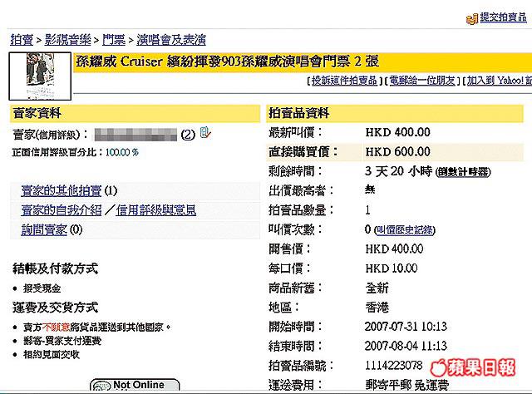Open 門票 breadcrumb category
The height and width of the screenshot is (394, 532).
click(114, 40)
